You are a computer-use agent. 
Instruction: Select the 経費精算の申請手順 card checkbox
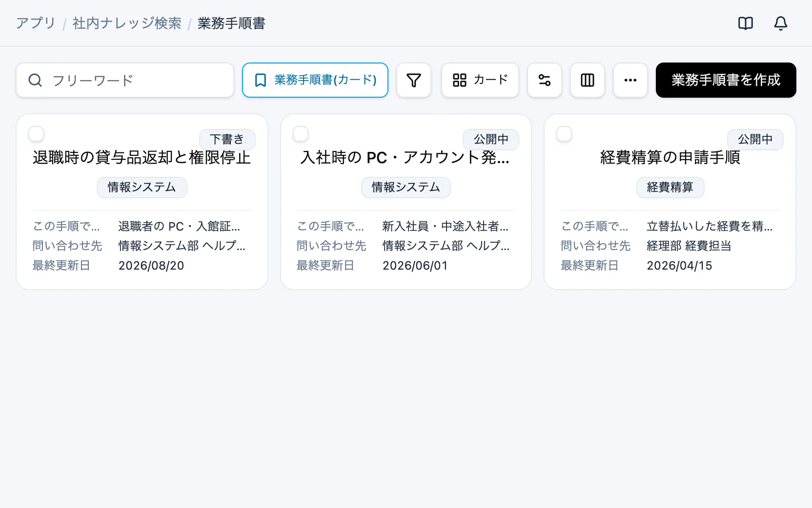tap(564, 134)
